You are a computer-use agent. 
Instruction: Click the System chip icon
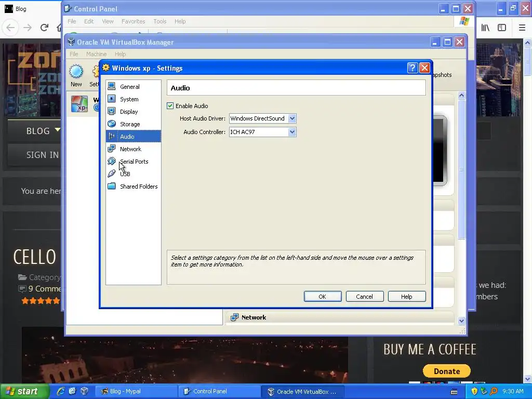112,99
